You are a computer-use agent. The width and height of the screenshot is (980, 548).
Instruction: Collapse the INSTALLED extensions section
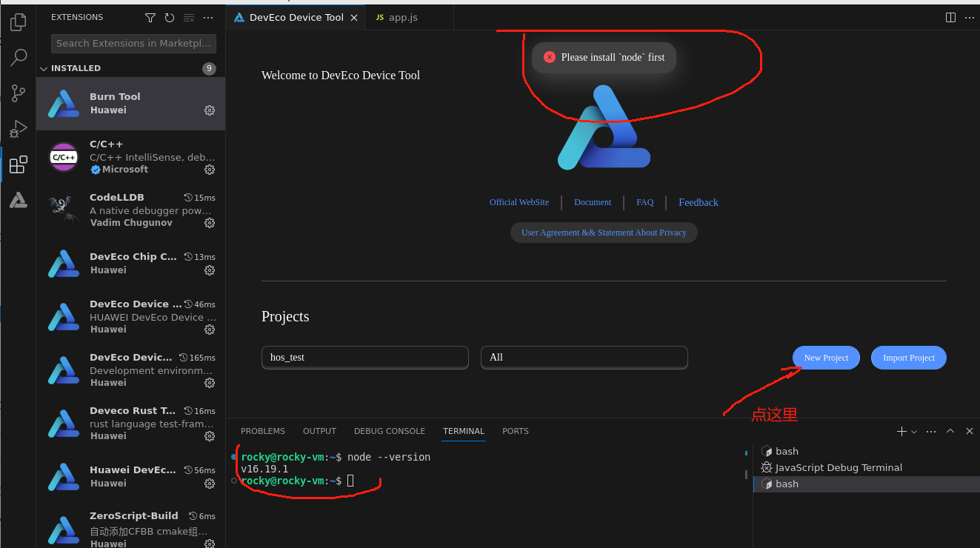point(44,68)
